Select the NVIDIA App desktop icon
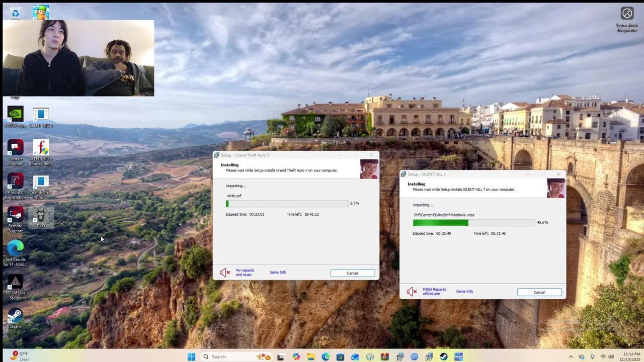This screenshot has width=644, height=362. point(15,118)
